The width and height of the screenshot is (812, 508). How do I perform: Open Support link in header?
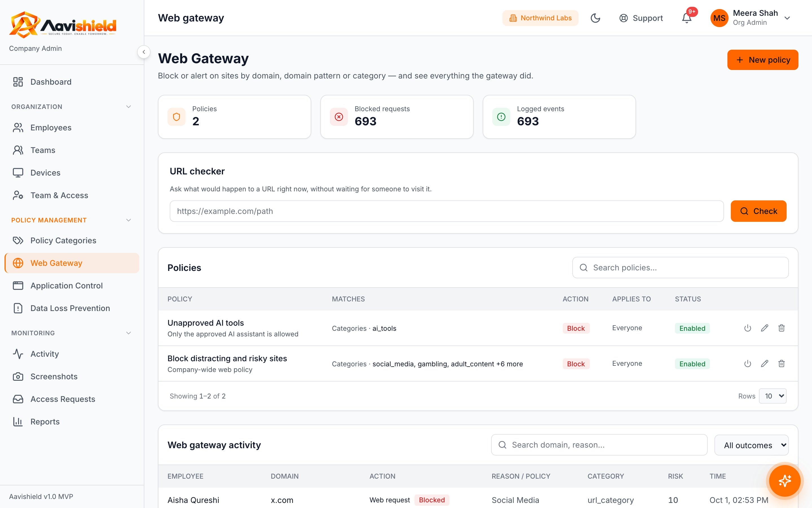[x=641, y=18]
